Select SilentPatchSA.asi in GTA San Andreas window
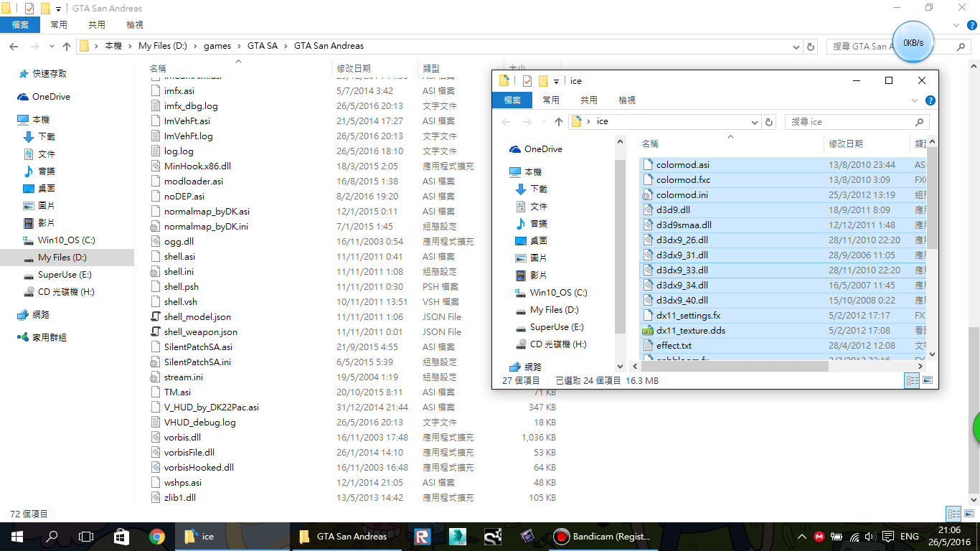Viewport: 980px width, 551px height. pyautogui.click(x=198, y=347)
